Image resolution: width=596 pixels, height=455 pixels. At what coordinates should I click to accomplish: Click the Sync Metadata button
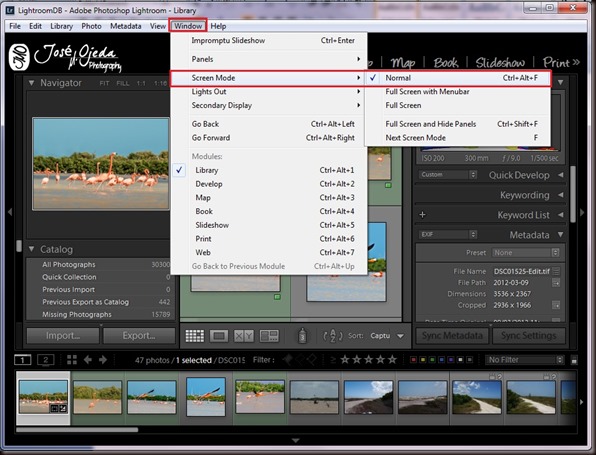pyautogui.click(x=452, y=336)
